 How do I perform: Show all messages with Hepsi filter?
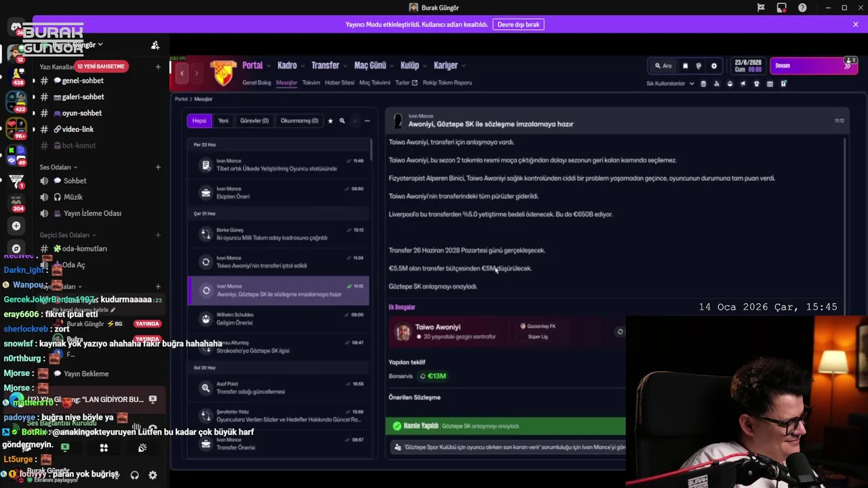coord(199,121)
